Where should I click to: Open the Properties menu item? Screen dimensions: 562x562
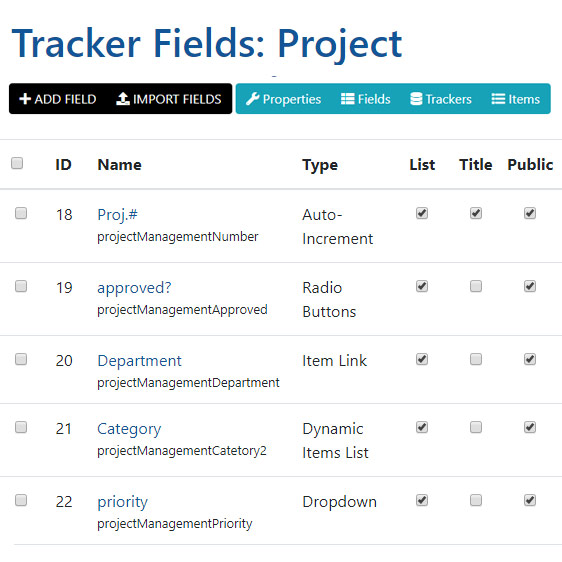(x=284, y=99)
